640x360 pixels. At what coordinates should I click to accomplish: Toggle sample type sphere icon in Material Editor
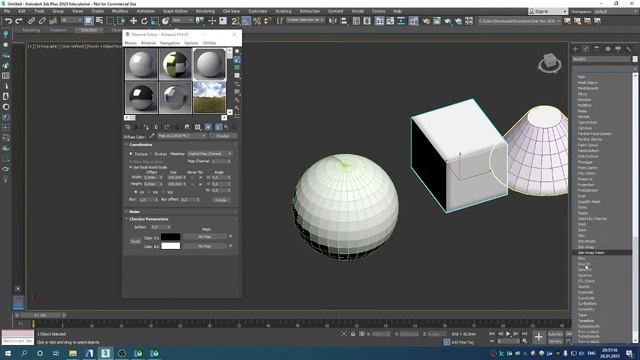point(237,51)
